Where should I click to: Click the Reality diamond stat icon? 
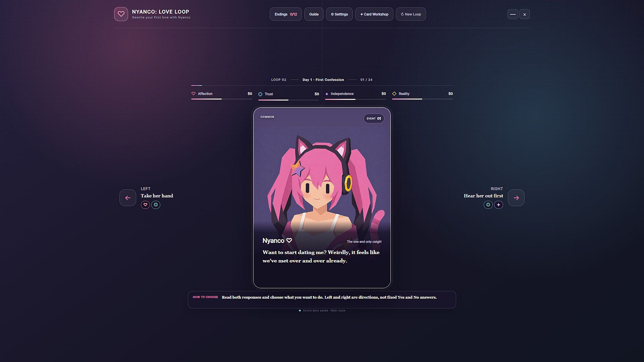394,94
